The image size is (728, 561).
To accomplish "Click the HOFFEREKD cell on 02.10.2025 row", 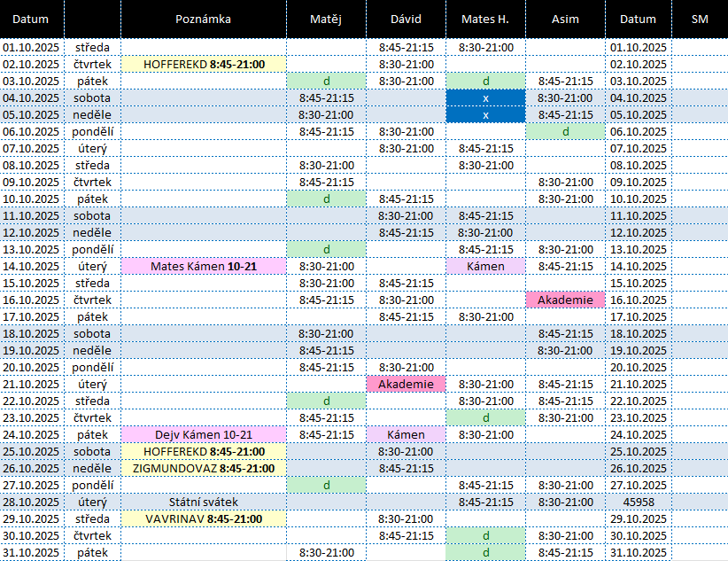I will 203,64.
